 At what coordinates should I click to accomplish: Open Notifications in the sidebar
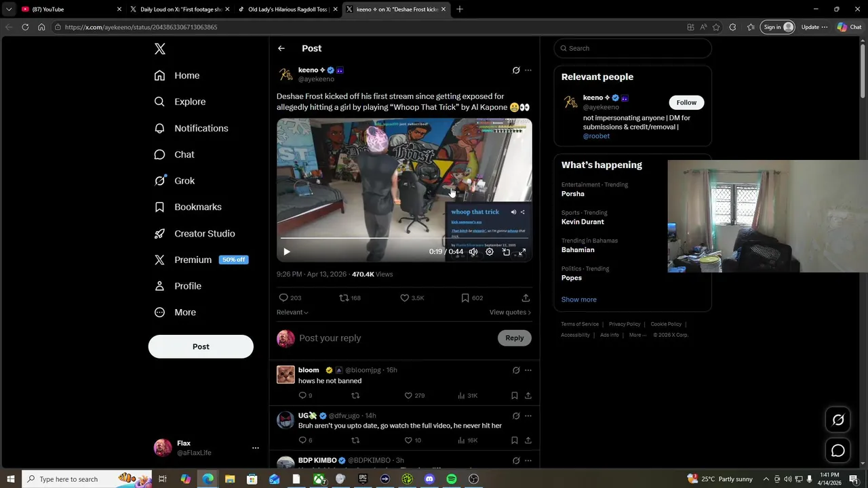(191, 128)
